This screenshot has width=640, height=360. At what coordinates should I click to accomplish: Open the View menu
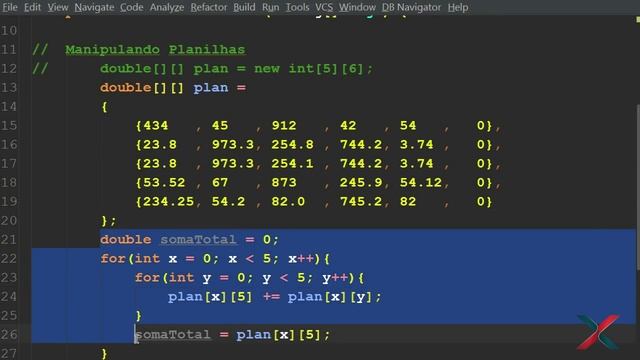[58, 7]
